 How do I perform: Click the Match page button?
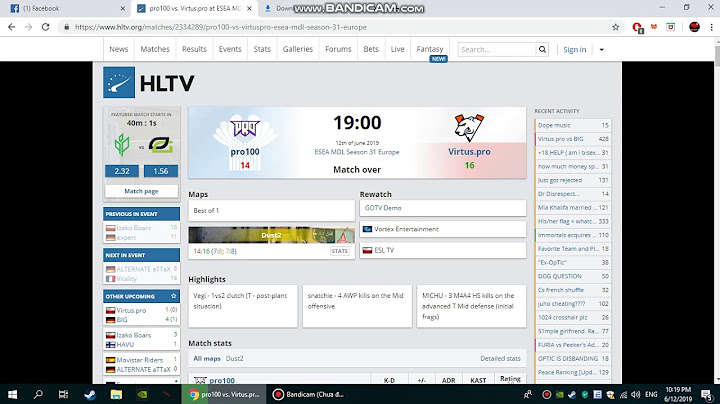[x=141, y=191]
